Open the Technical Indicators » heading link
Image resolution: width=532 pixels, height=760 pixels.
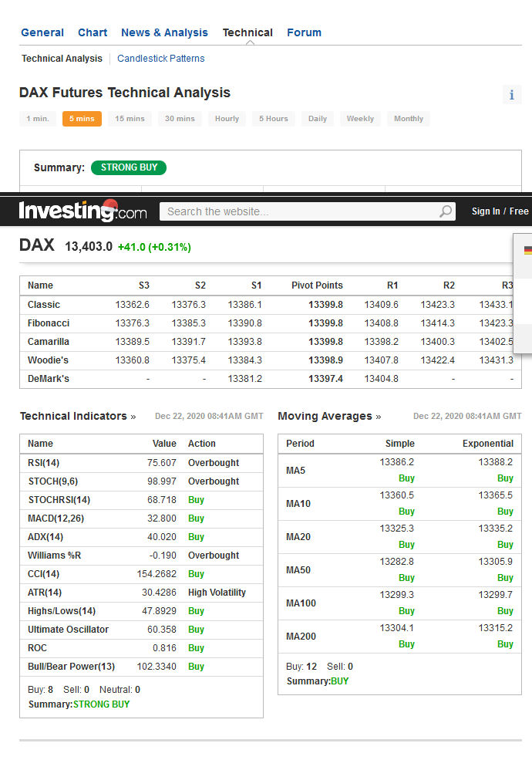(78, 417)
